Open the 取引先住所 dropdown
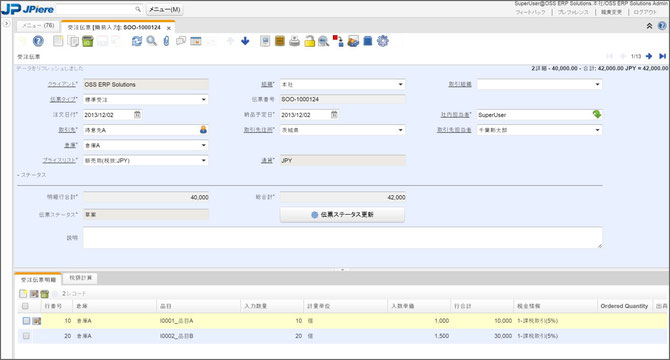 click(400, 130)
